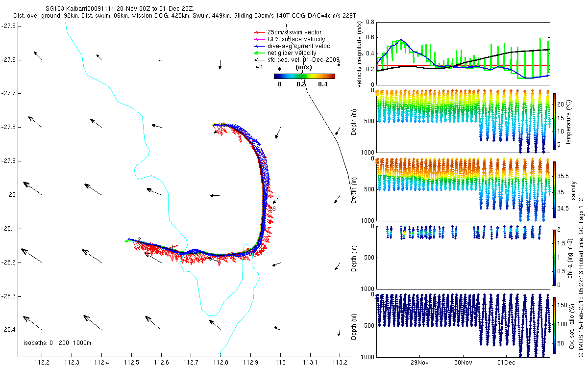Viewport: 588px width, 368px height.
Task: Select the '25cm/s swim vector' legend label
Action: [294, 32]
